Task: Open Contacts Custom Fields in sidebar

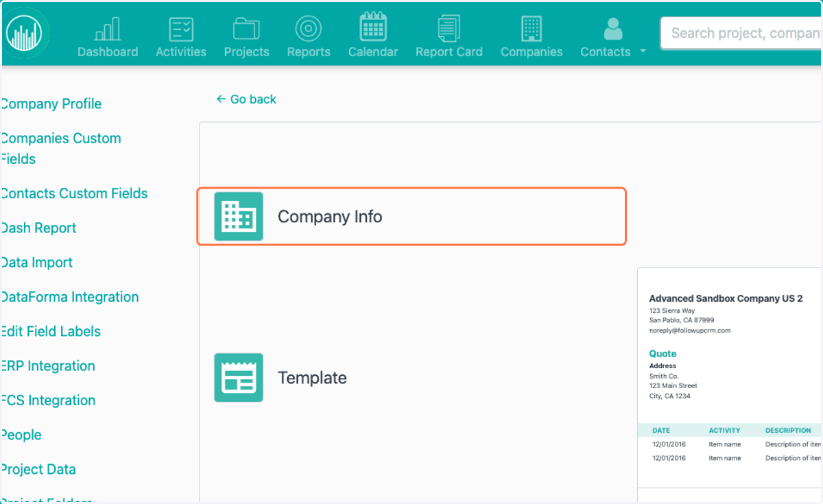Action: coord(74,193)
